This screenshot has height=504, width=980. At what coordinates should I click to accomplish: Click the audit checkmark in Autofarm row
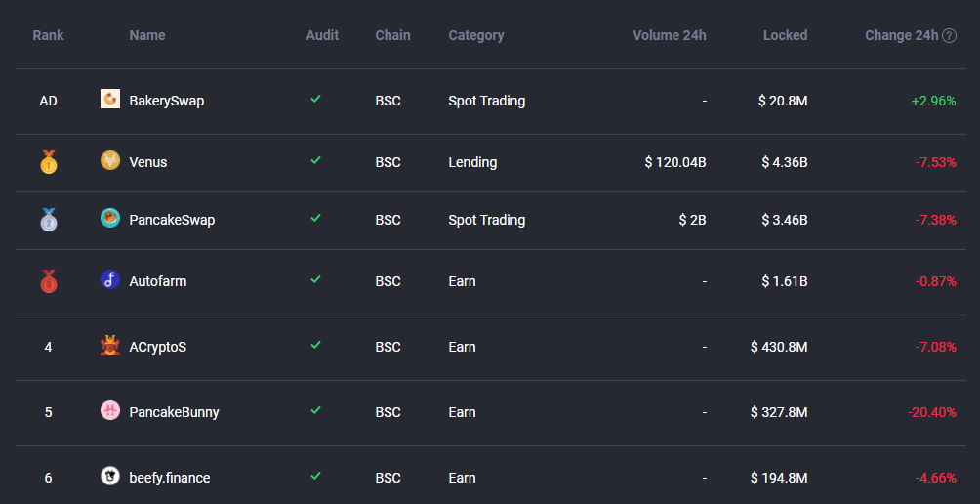tap(315, 279)
